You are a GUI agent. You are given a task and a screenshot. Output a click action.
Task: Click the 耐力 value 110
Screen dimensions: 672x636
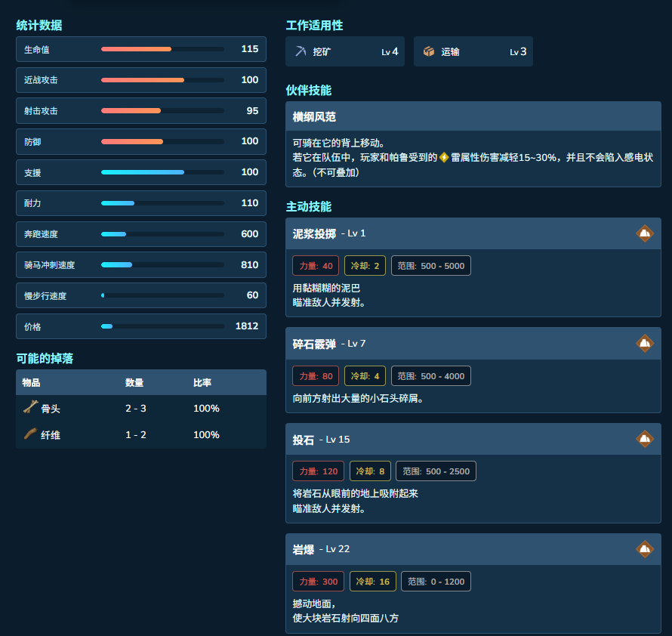coord(250,203)
